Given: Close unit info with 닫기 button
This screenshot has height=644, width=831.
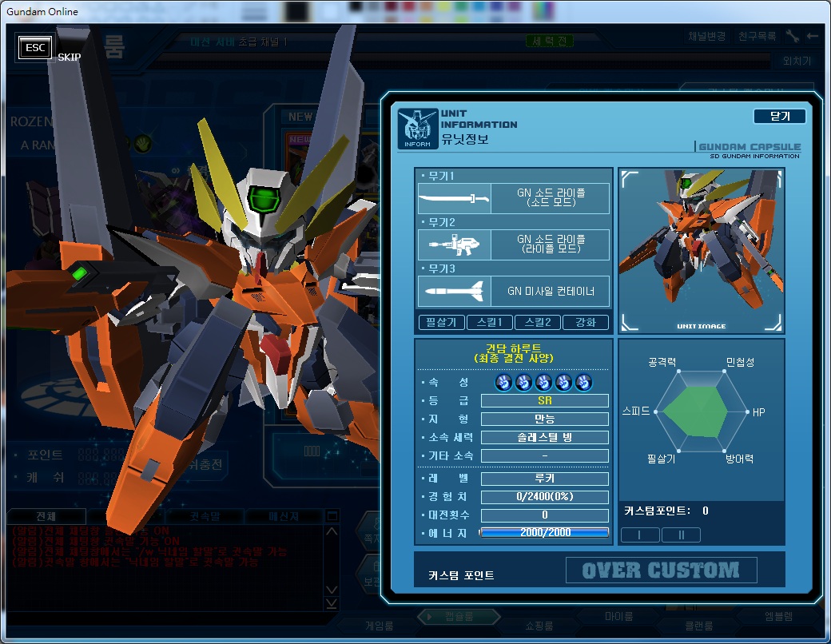Looking at the screenshot, I should point(780,116).
